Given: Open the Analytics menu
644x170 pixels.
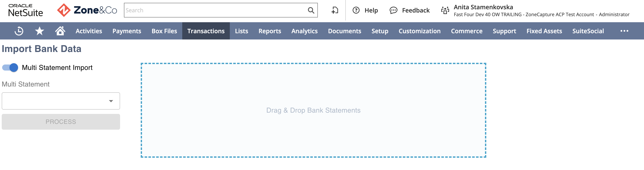Looking at the screenshot, I should [304, 31].
